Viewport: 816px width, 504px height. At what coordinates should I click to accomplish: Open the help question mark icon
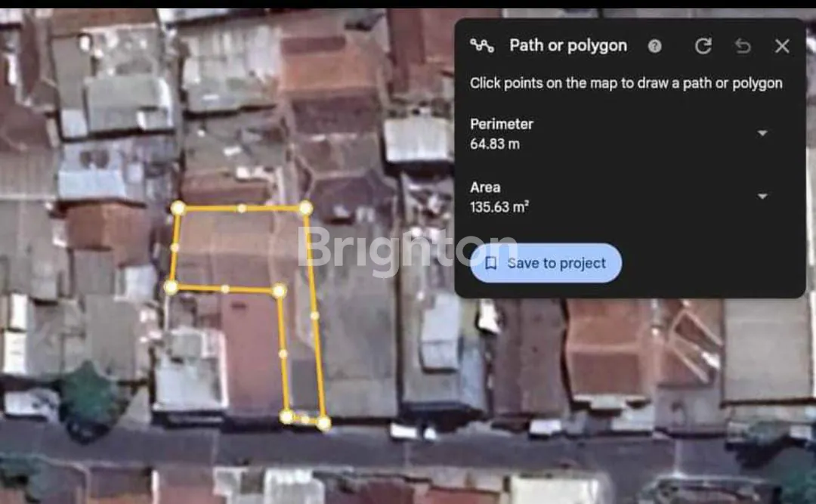(655, 46)
